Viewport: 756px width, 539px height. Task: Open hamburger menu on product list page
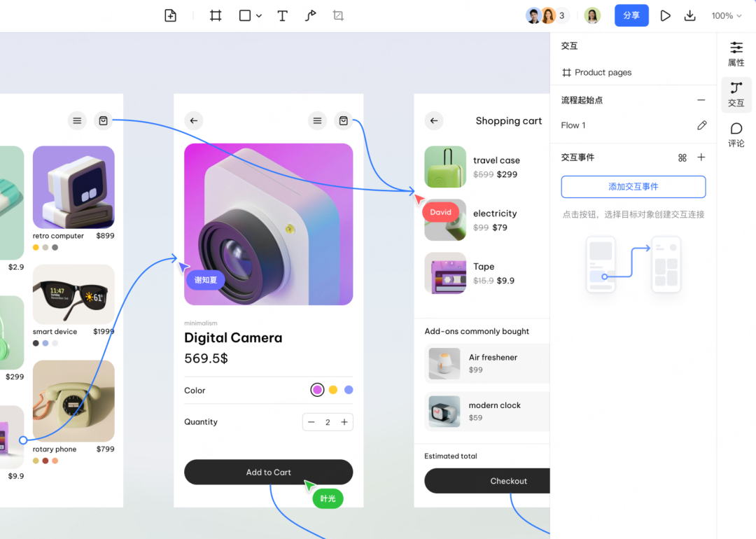tap(77, 120)
